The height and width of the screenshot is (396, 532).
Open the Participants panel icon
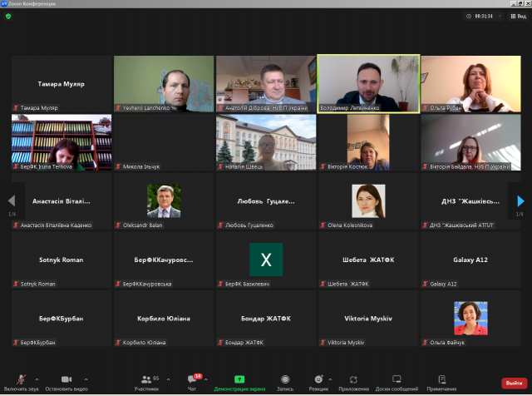click(x=146, y=379)
